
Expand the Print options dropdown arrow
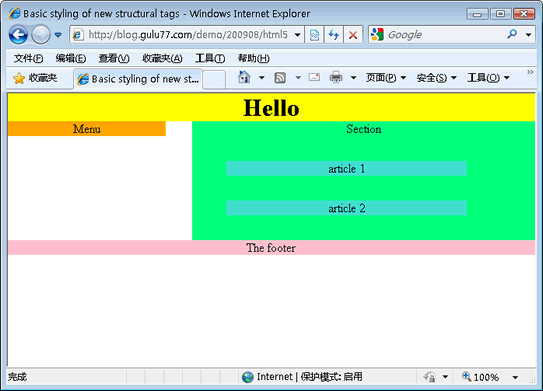[x=353, y=78]
